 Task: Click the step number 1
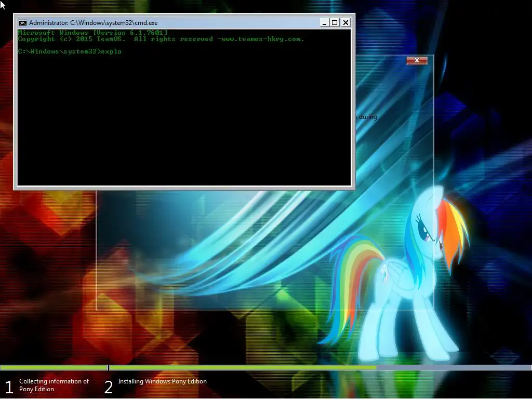point(9,387)
